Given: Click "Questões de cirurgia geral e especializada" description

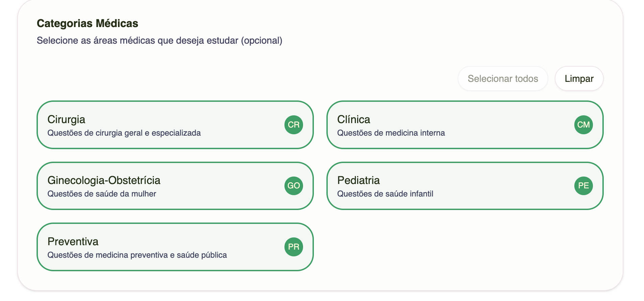Looking at the screenshot, I should (x=124, y=133).
